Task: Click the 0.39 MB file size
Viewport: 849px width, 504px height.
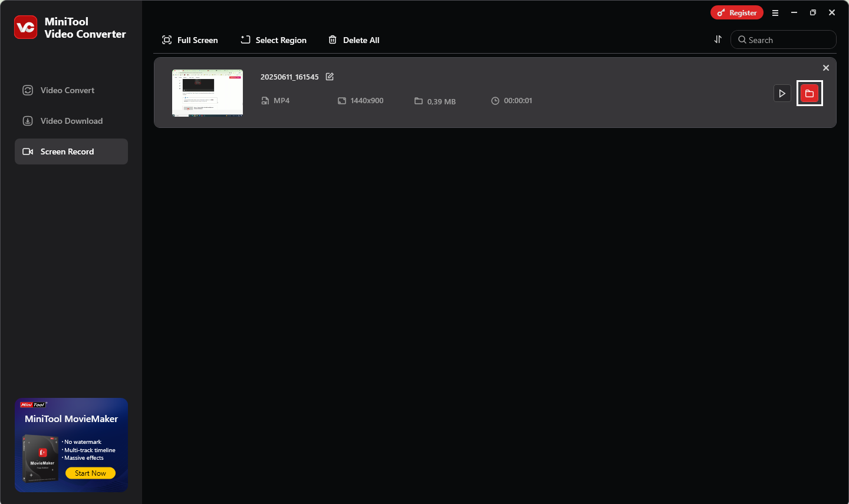Action: 442,101
